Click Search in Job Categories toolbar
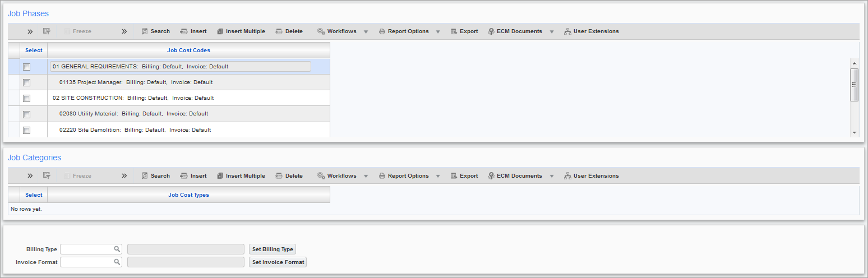 [155, 176]
